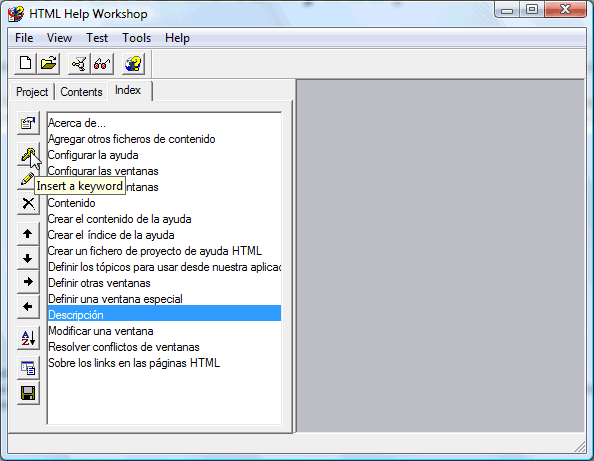Move selection up with up arrow
Screen dimensions: 594x461
click(28, 234)
